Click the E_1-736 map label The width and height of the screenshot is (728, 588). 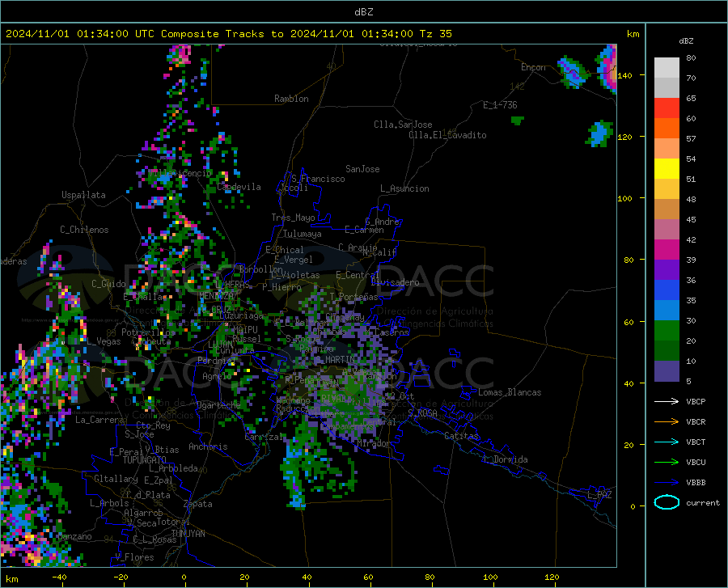(500, 105)
